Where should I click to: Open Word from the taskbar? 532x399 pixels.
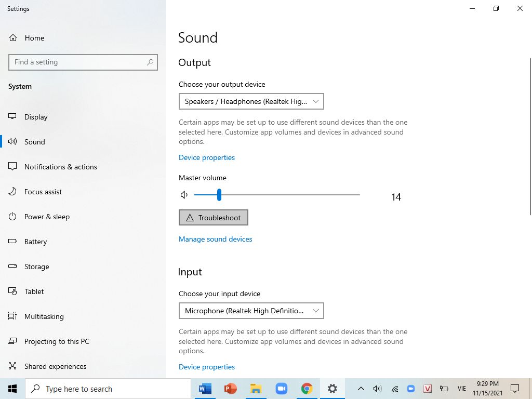205,389
